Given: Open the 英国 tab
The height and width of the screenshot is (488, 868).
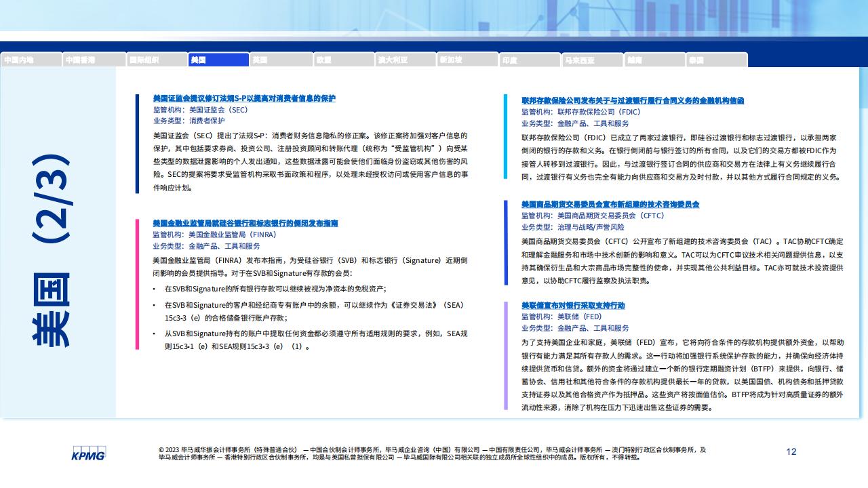Looking at the screenshot, I should (281, 60).
